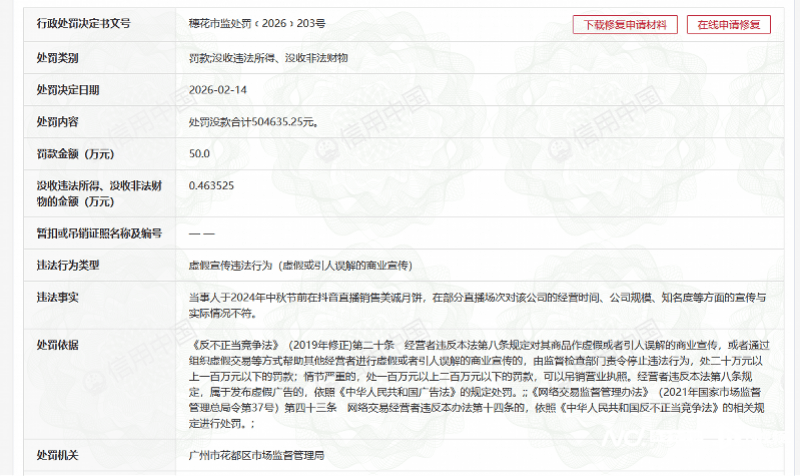
Task: Click the decision date 2026-02-14
Action: [x=217, y=90]
